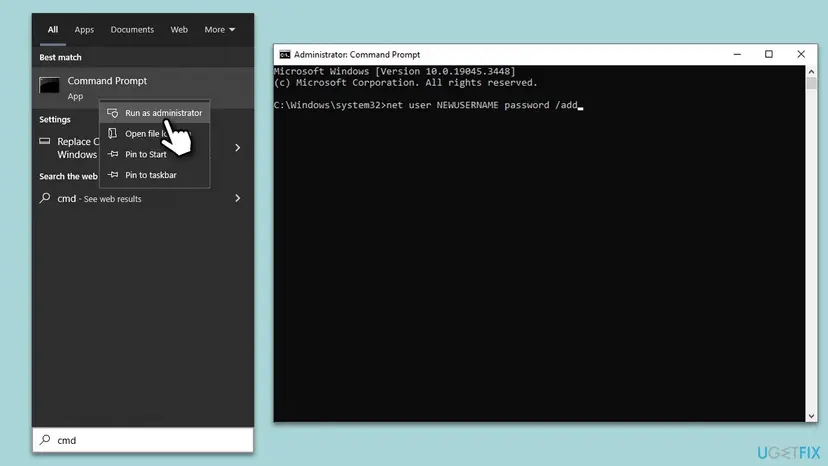Image resolution: width=828 pixels, height=466 pixels.
Task: Click the Command Prompt app icon in search results
Action: 49,85
